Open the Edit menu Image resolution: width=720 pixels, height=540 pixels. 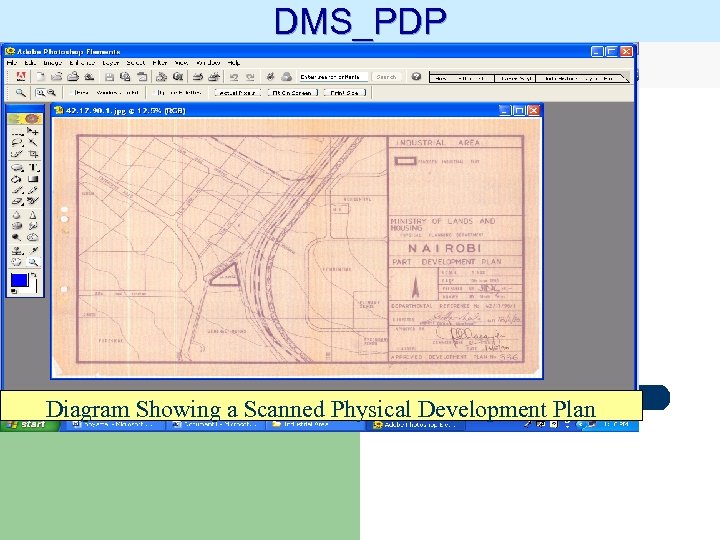click(30, 63)
